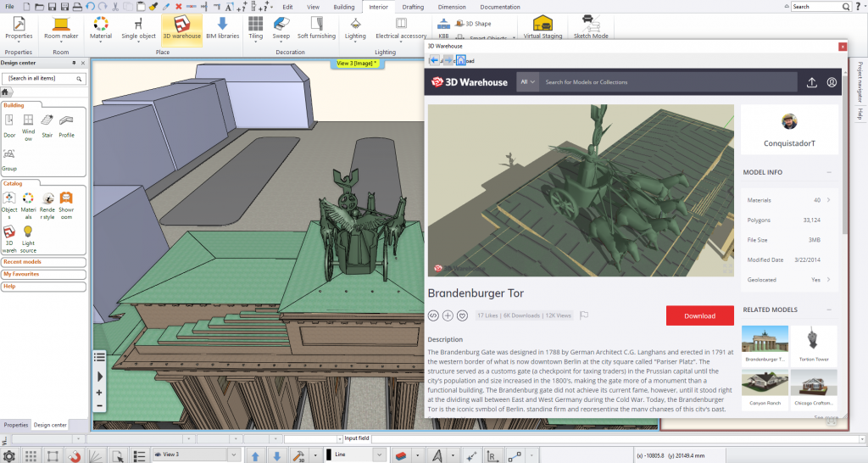The image size is (868, 463).
Task: Switch to the View ribbon tab
Action: pyautogui.click(x=314, y=7)
